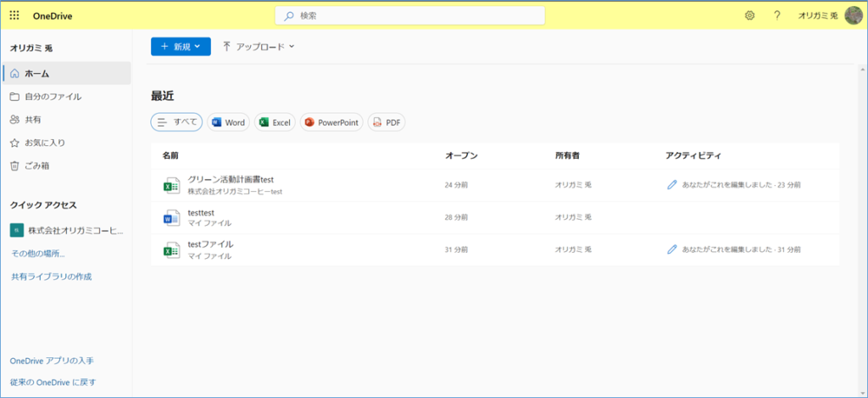Image resolution: width=868 pixels, height=398 pixels.
Task: Open 自分のファイル in sidebar
Action: (53, 97)
